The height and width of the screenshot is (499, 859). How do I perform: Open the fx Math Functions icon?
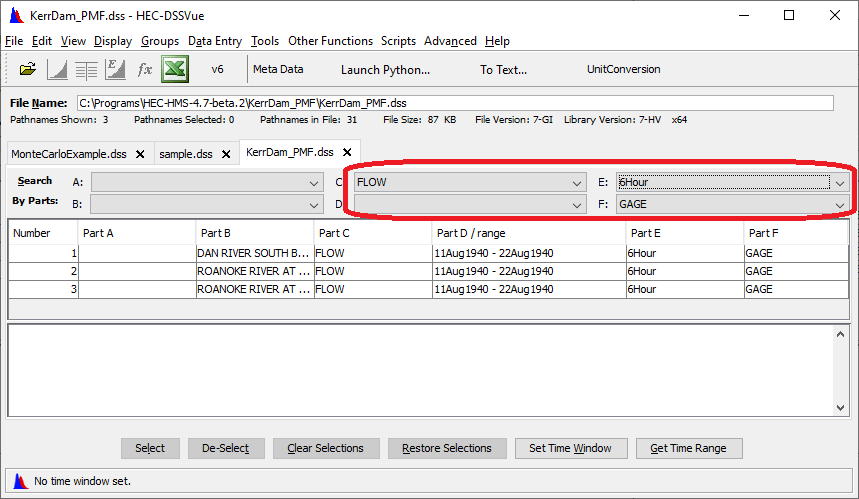click(x=144, y=69)
